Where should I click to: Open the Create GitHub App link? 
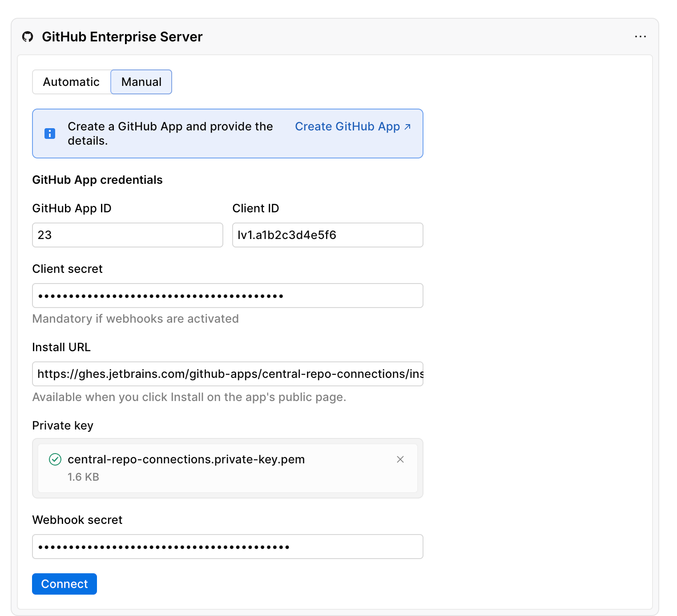pos(353,126)
